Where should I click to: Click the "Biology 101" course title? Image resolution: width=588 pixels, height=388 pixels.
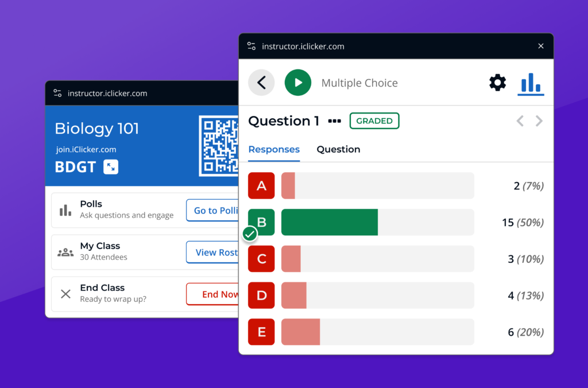(96, 129)
